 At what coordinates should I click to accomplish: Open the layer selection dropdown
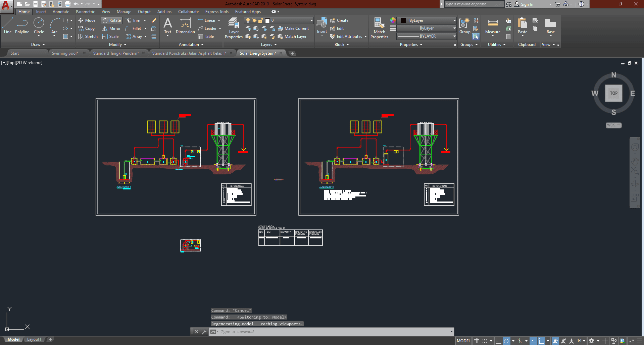pyautogui.click(x=311, y=20)
